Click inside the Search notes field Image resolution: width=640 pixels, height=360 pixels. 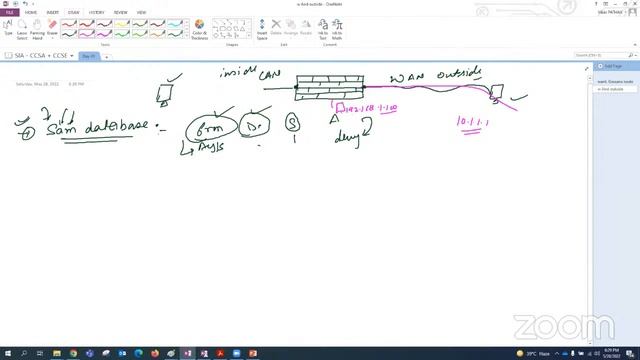tap(600, 55)
